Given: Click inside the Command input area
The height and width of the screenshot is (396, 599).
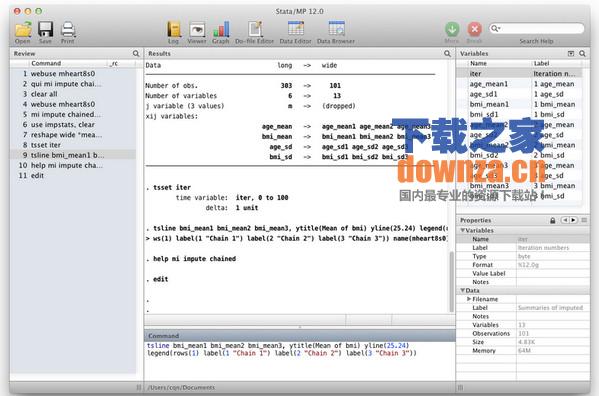Looking at the screenshot, I should 300,360.
